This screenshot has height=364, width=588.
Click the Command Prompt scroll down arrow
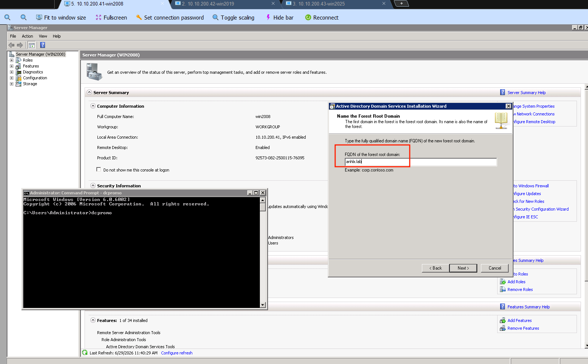263,305
